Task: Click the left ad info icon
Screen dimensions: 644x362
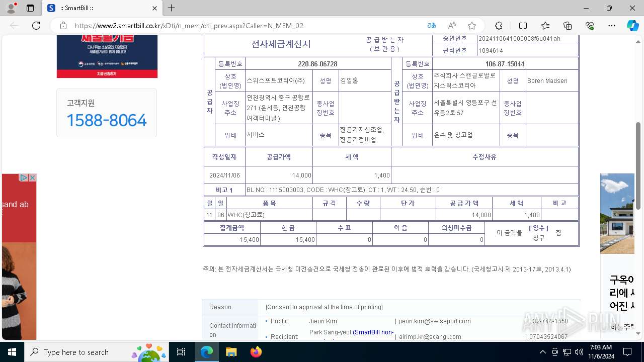Action: point(23,177)
